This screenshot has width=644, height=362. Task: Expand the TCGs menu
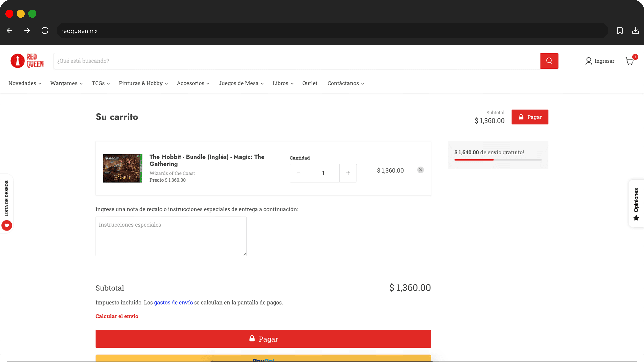pos(101,83)
